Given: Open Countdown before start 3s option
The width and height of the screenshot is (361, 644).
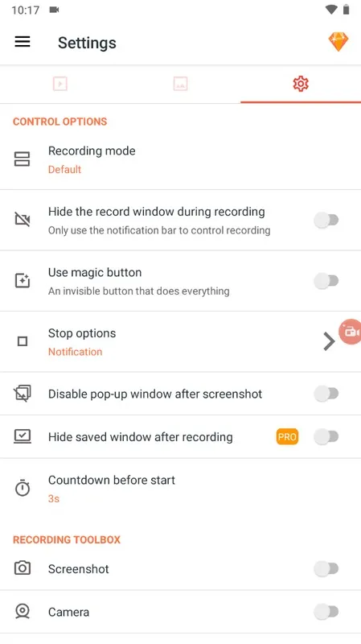Looking at the screenshot, I should point(180,489).
